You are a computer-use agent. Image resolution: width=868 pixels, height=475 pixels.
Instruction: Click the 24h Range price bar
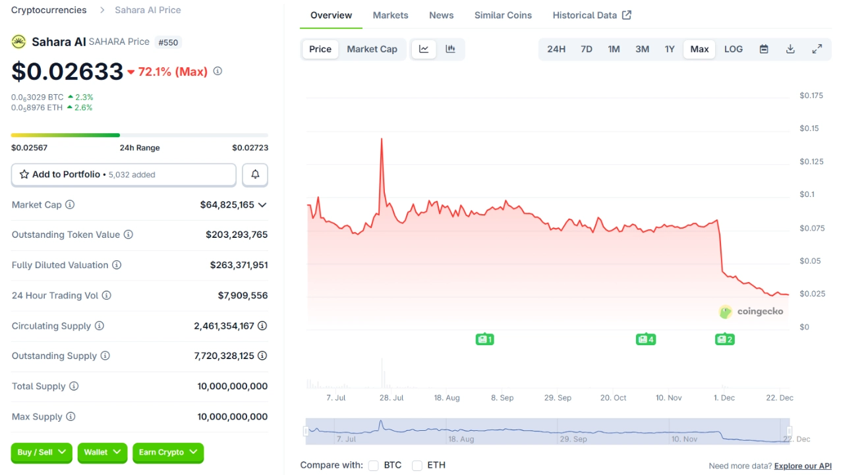tap(139, 134)
